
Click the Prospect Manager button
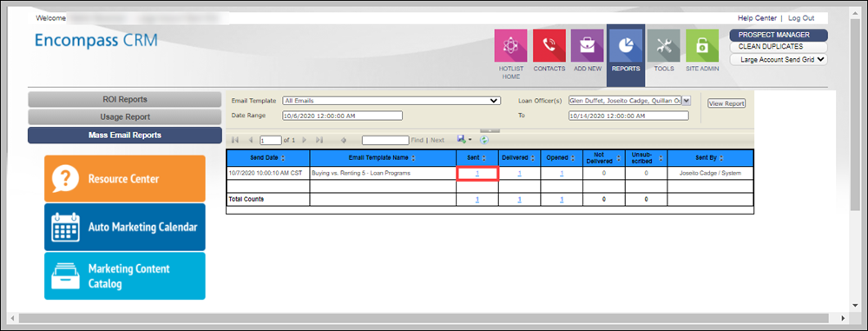pos(779,35)
